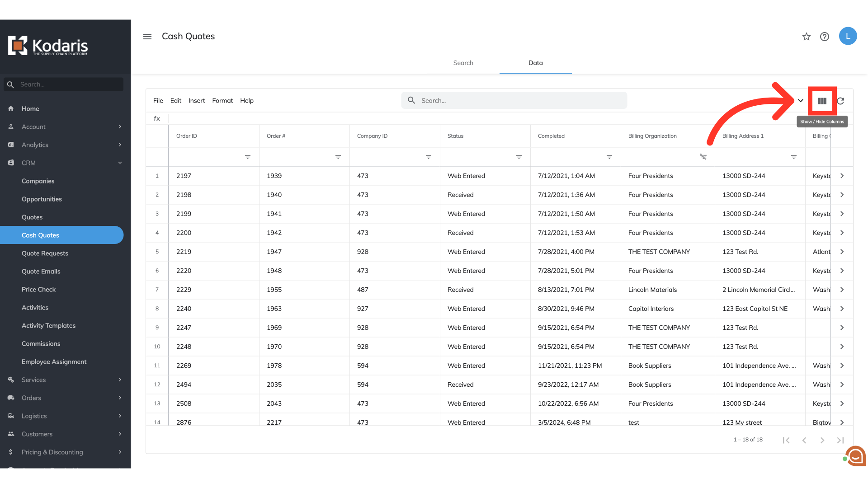Image resolution: width=868 pixels, height=488 pixels.
Task: Click the refresh icon in the toolbar
Action: [x=840, y=101]
